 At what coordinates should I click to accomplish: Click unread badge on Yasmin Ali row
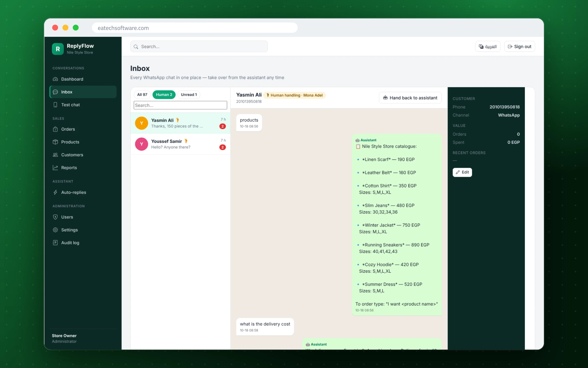[x=222, y=126]
